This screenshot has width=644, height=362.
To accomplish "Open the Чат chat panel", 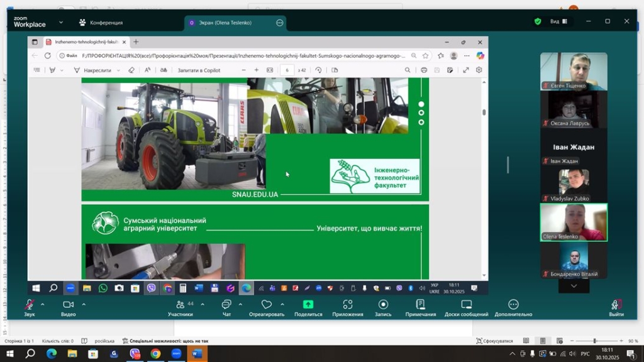I will [226, 305].
